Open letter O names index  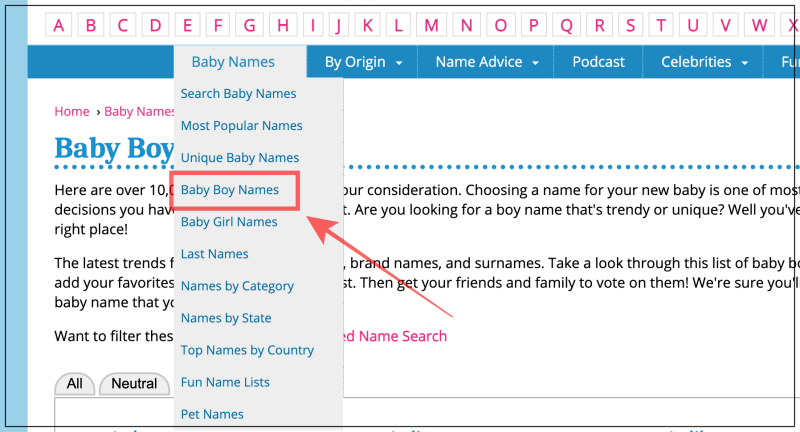pos(501,25)
